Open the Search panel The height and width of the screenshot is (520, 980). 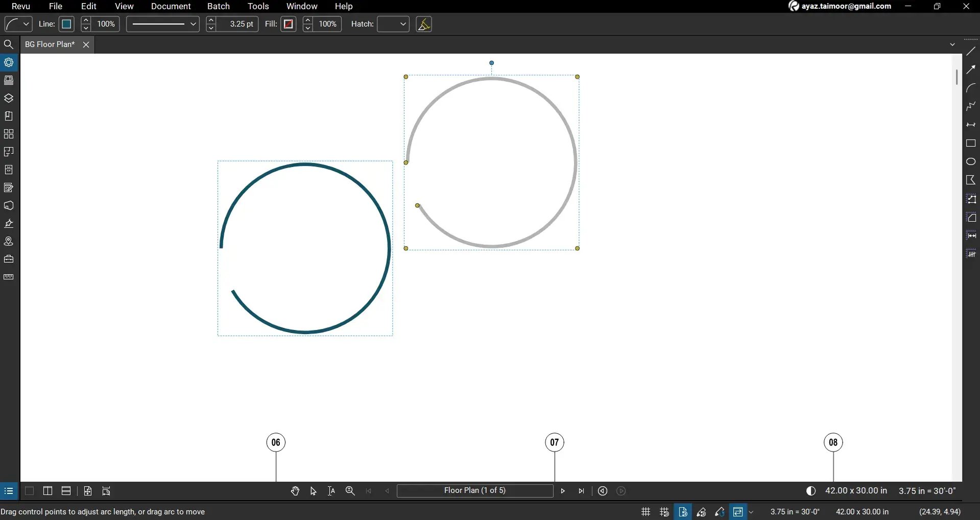9,44
